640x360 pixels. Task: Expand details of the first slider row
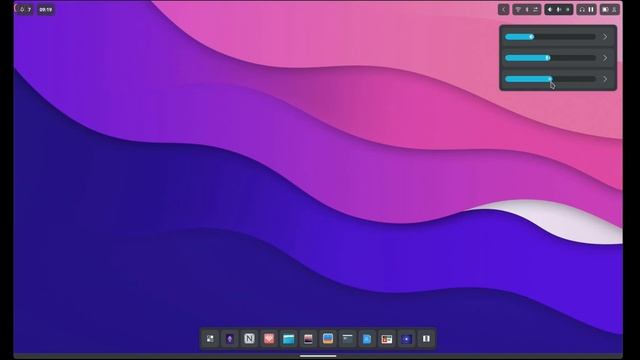click(x=605, y=37)
